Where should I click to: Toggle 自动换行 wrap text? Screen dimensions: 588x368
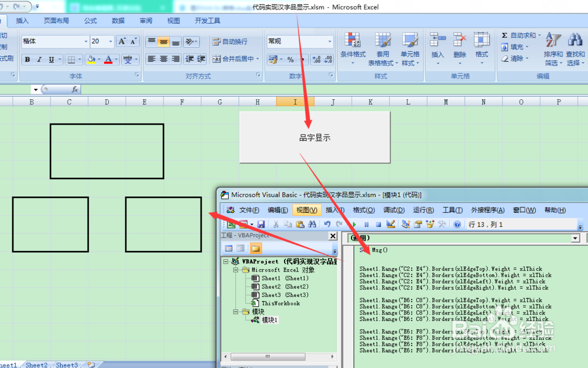(230, 42)
